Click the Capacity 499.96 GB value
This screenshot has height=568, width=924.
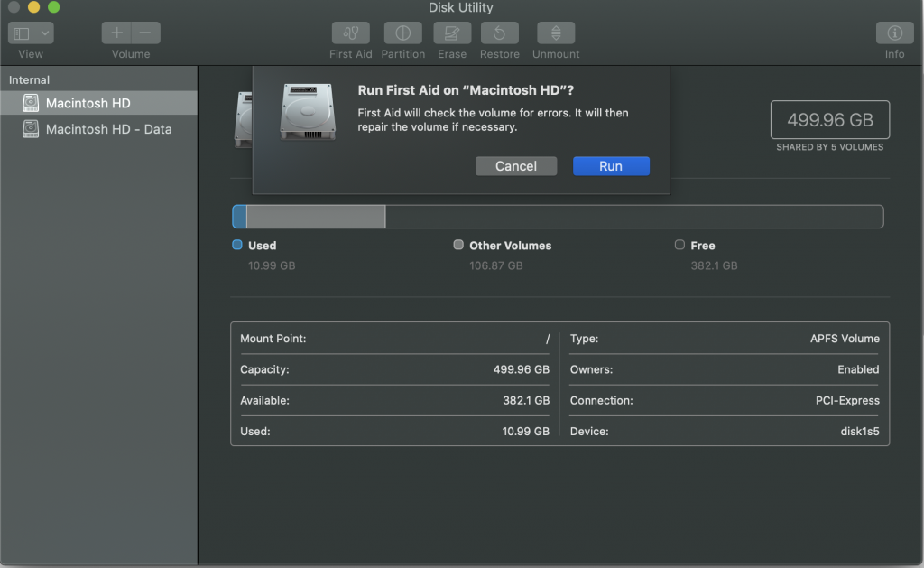coord(521,370)
